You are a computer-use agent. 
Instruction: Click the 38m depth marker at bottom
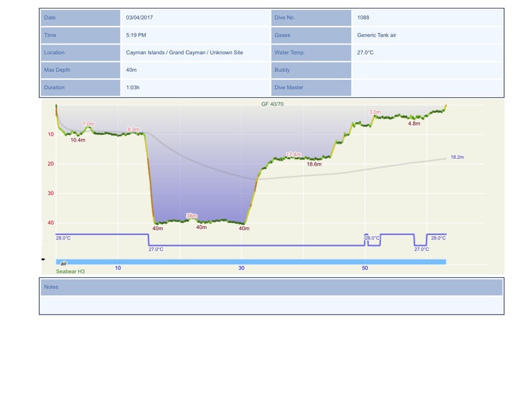(x=192, y=215)
